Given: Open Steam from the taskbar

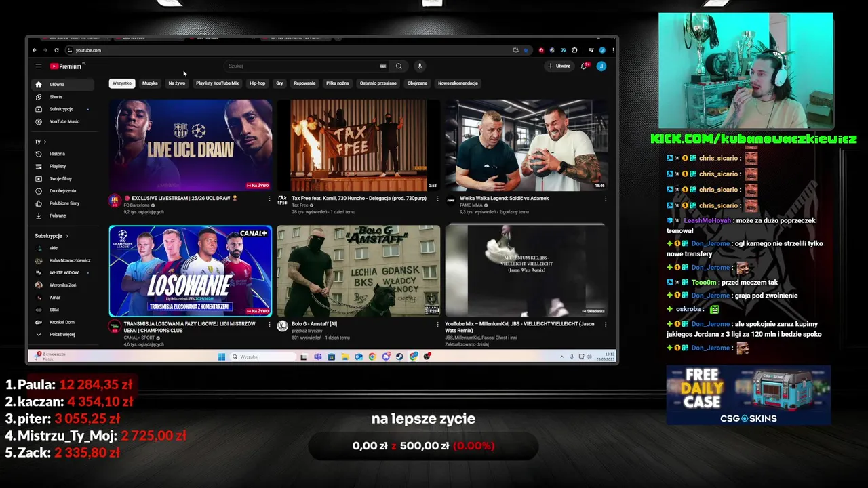Looking at the screenshot, I should 399,357.
